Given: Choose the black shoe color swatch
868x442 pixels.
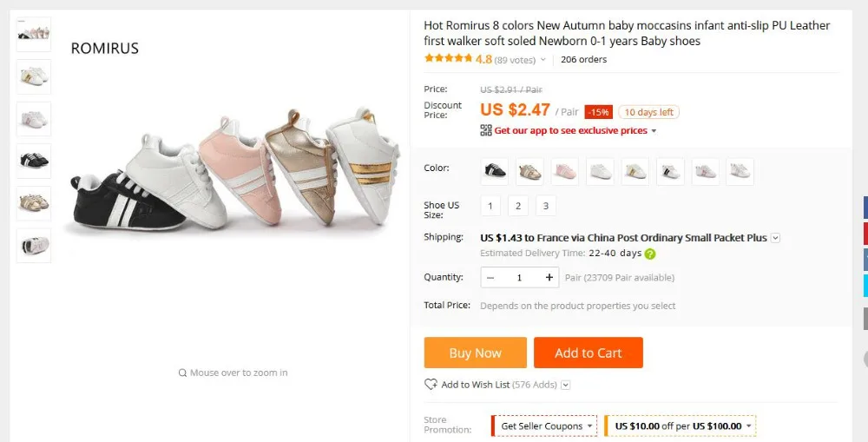Looking at the screenshot, I should [x=495, y=171].
